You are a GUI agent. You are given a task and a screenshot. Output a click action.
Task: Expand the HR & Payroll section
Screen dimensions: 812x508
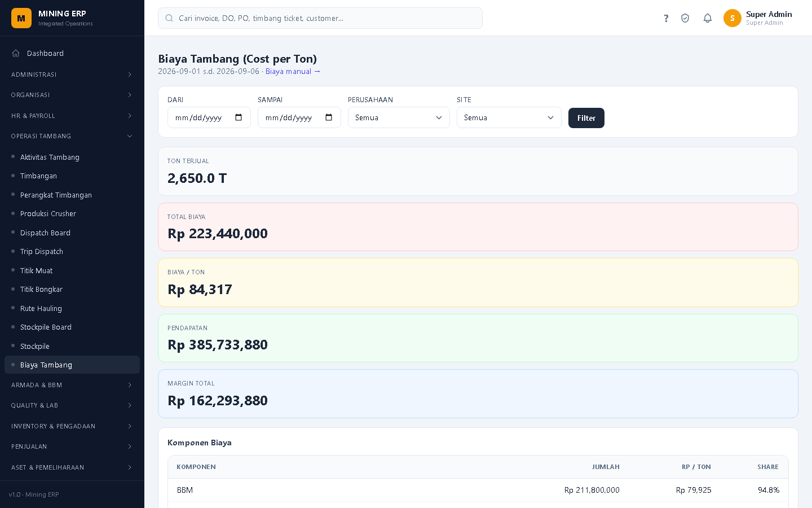tap(72, 116)
